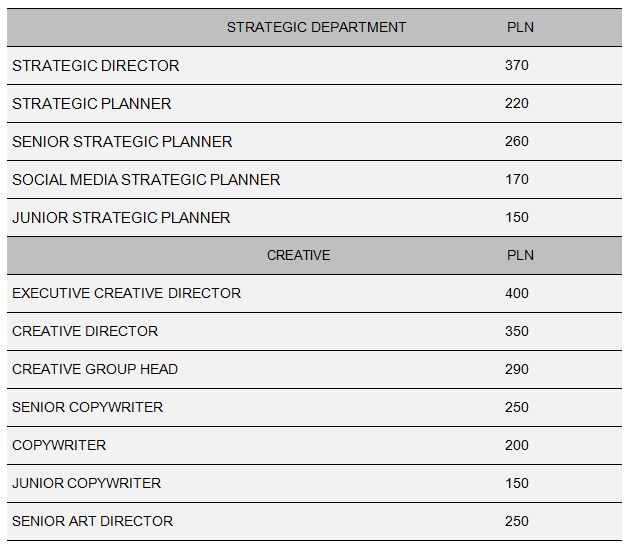This screenshot has width=630, height=549.
Task: Click the COPYWRITER 200 value
Action: [x=517, y=446]
